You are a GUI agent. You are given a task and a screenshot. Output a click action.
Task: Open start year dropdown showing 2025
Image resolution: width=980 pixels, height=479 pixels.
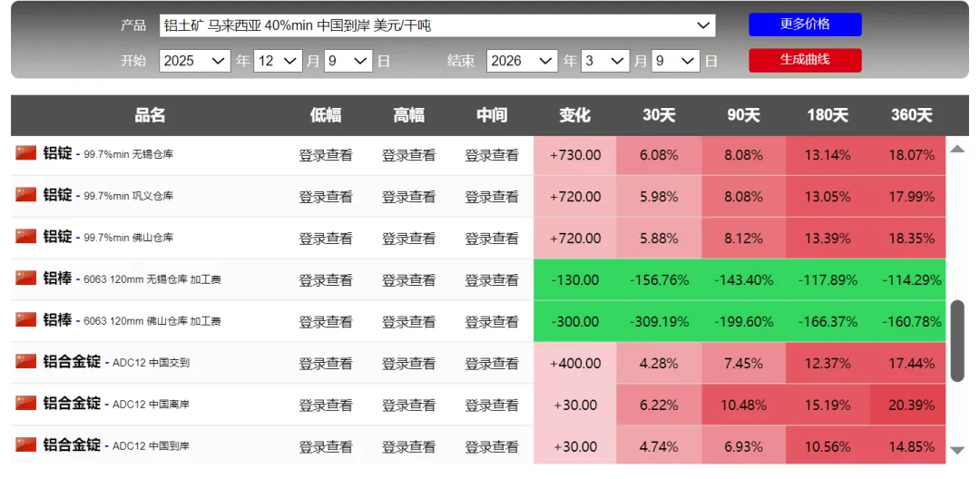(x=195, y=61)
